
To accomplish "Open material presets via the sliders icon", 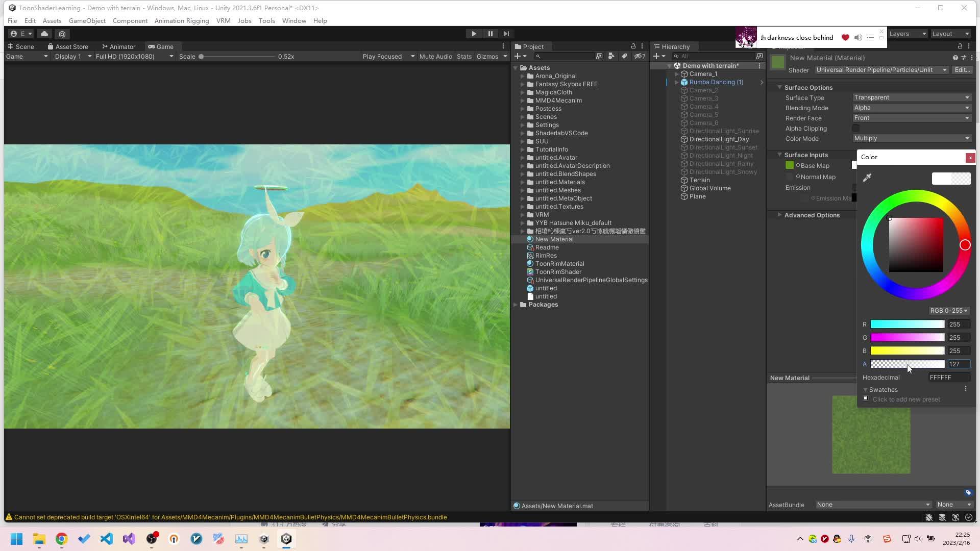I will click(x=964, y=58).
